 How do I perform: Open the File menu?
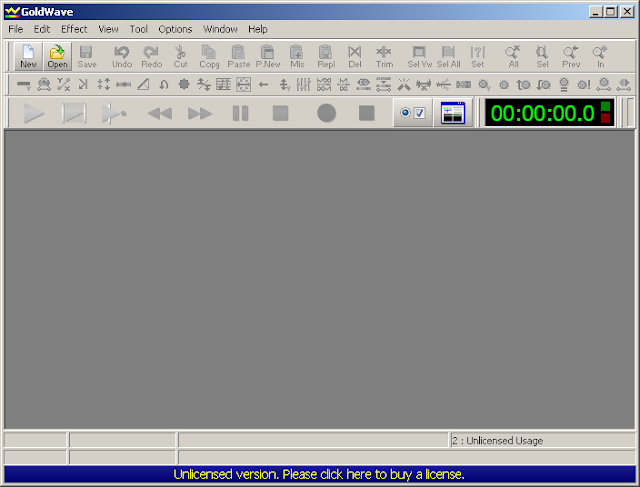coord(16,29)
